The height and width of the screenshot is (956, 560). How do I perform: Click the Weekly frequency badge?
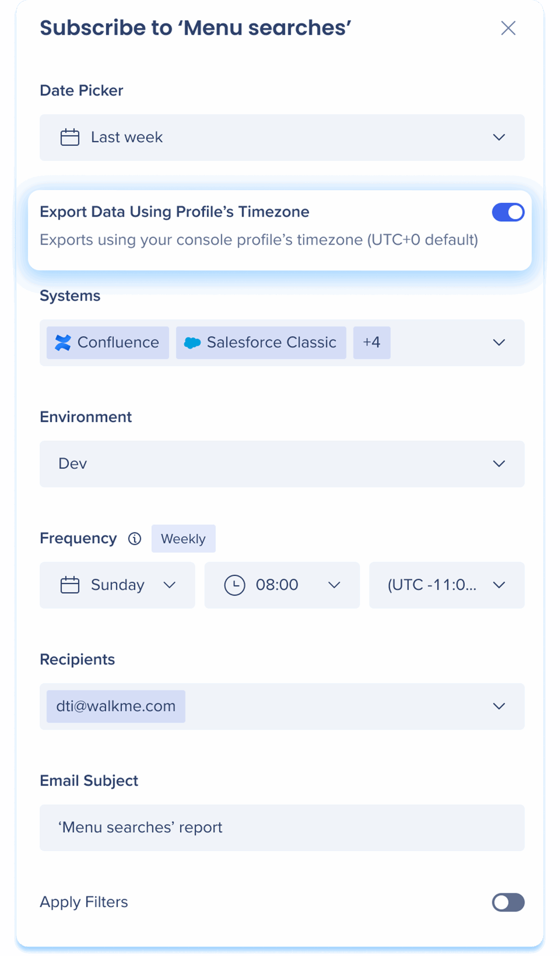183,538
